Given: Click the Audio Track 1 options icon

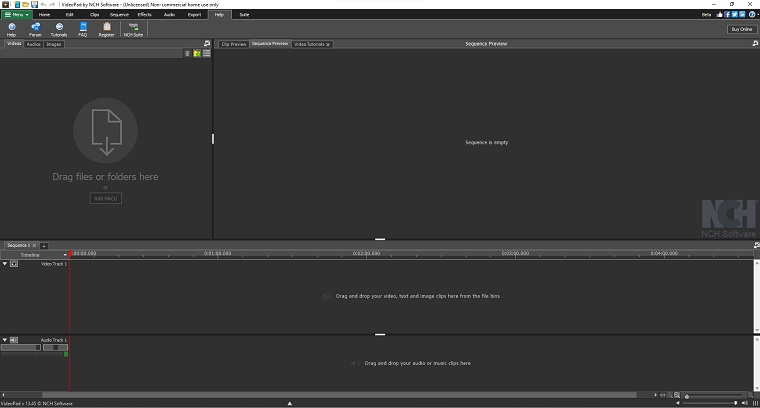Looking at the screenshot, I should (x=14, y=340).
